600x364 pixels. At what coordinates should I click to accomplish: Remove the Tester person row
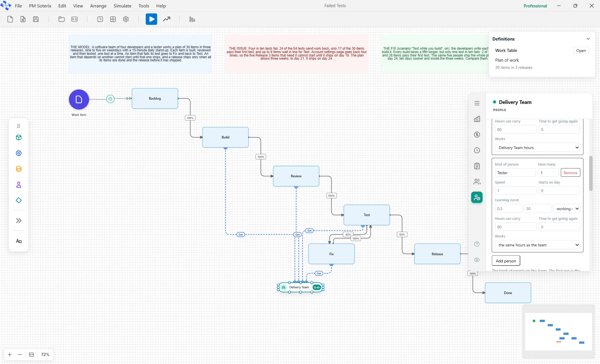pos(570,173)
